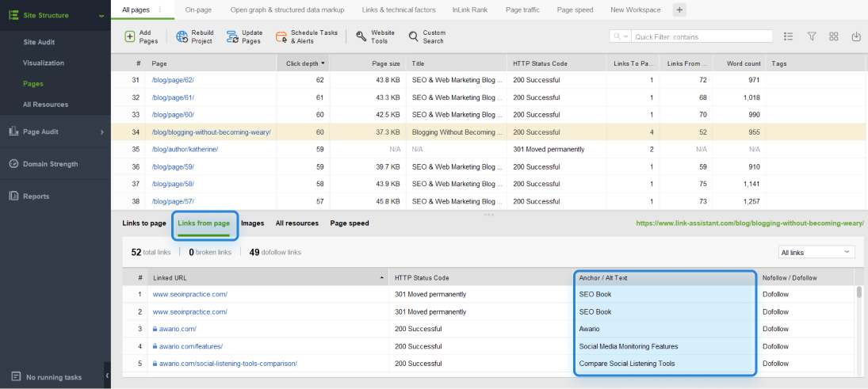Click the Add Pages toolbar icon

coord(129,36)
